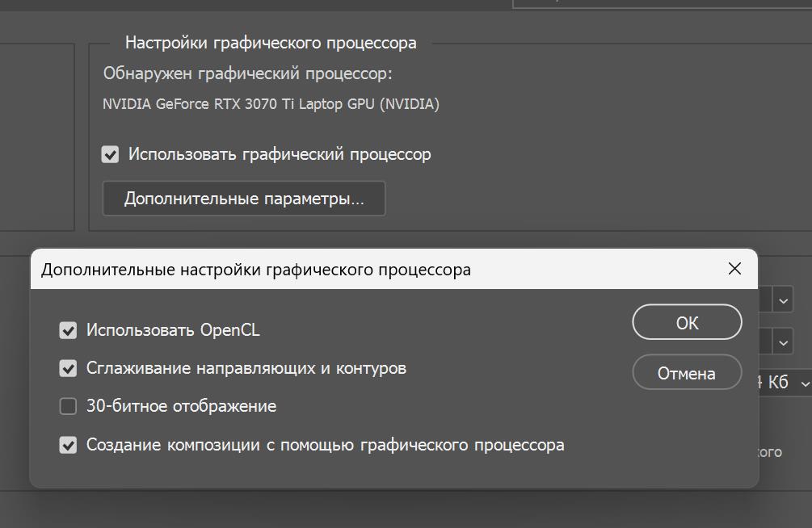This screenshot has height=528, width=812.
Task: Close the advanced GPU settings dialog
Action: pyautogui.click(x=734, y=268)
